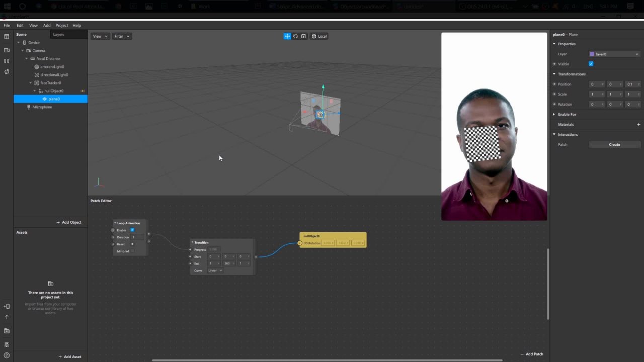The image size is (644, 362).
Task: Open the Project menu
Action: (x=61, y=25)
